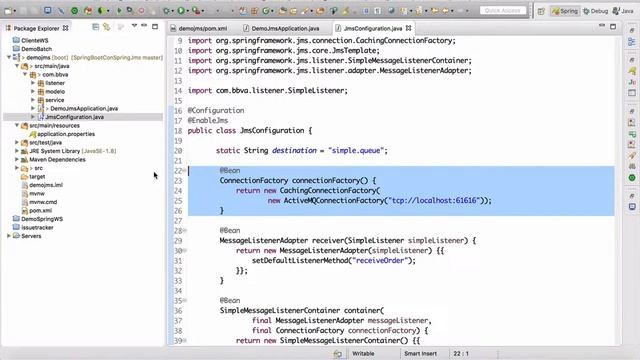The height and width of the screenshot is (360, 640).
Task: Collapse the src/main/java folder
Action: click(x=17, y=66)
